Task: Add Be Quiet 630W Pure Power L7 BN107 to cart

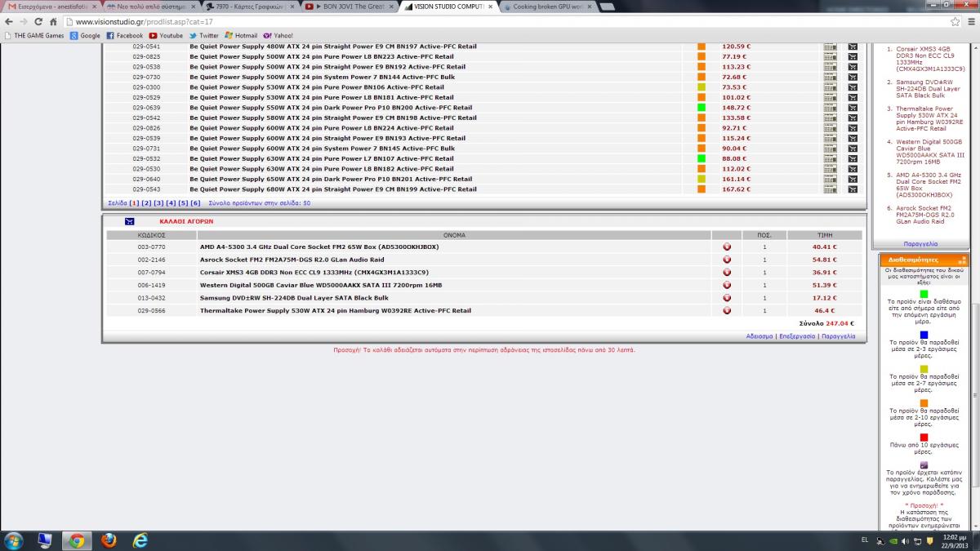Action: tap(853, 158)
